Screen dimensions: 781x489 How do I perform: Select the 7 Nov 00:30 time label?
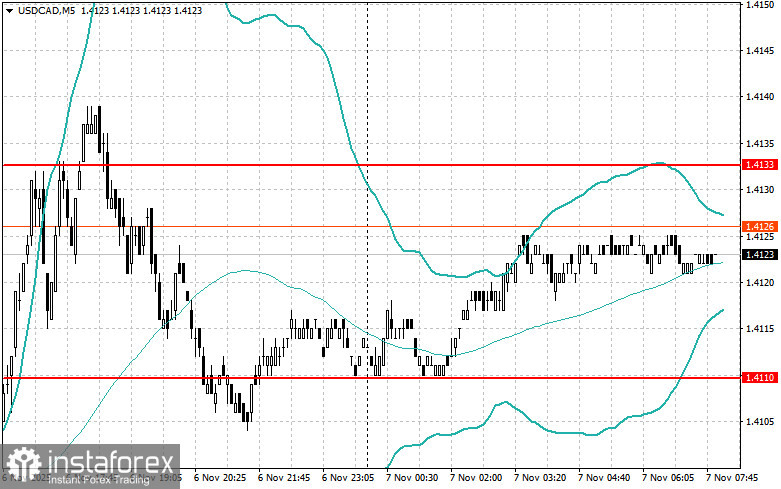(x=412, y=478)
